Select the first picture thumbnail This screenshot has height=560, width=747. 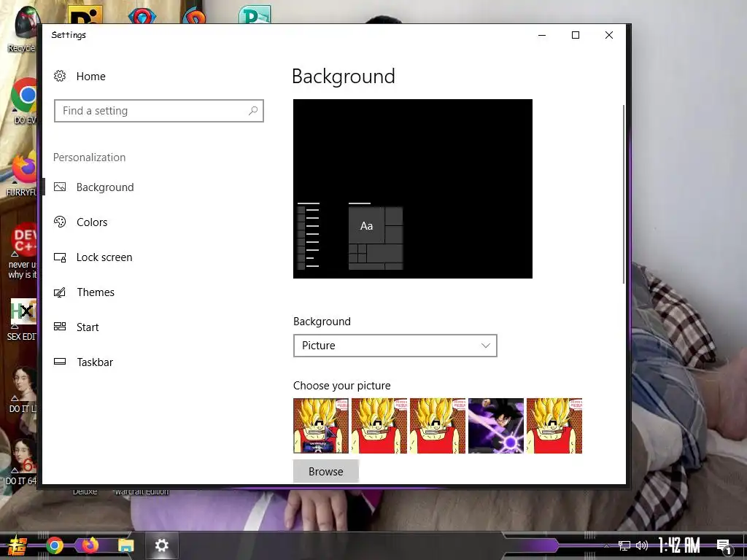[321, 426]
